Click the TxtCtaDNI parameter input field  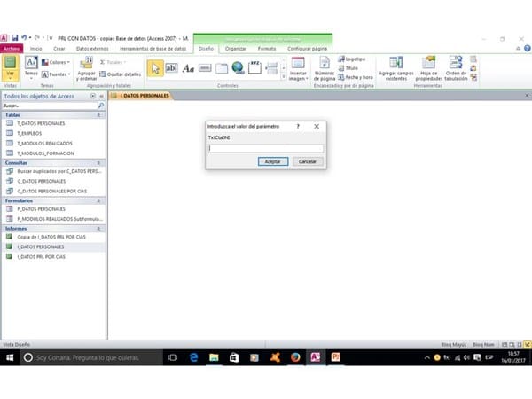tap(266, 148)
